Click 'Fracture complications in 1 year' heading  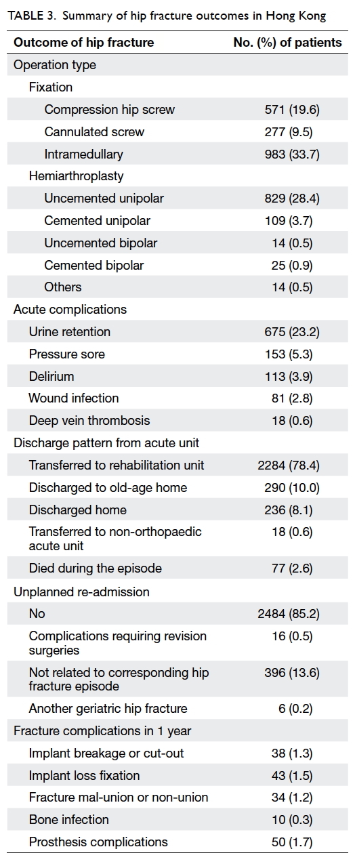(x=102, y=731)
